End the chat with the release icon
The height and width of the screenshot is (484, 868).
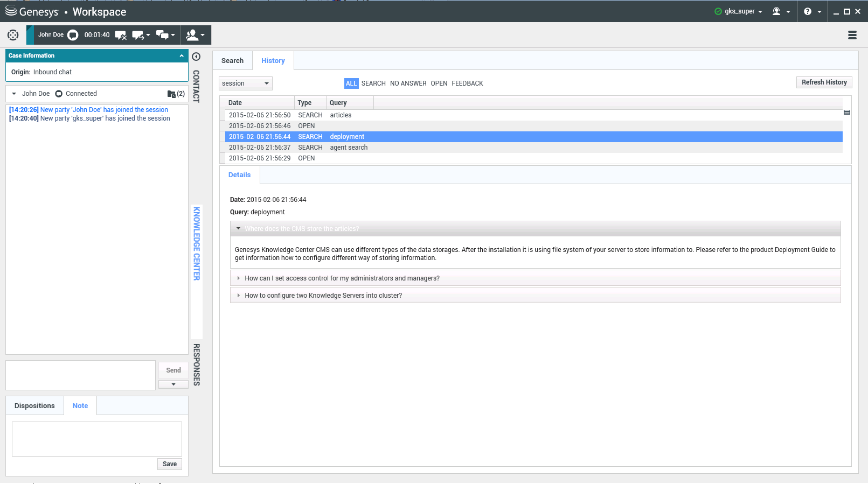[x=121, y=35]
